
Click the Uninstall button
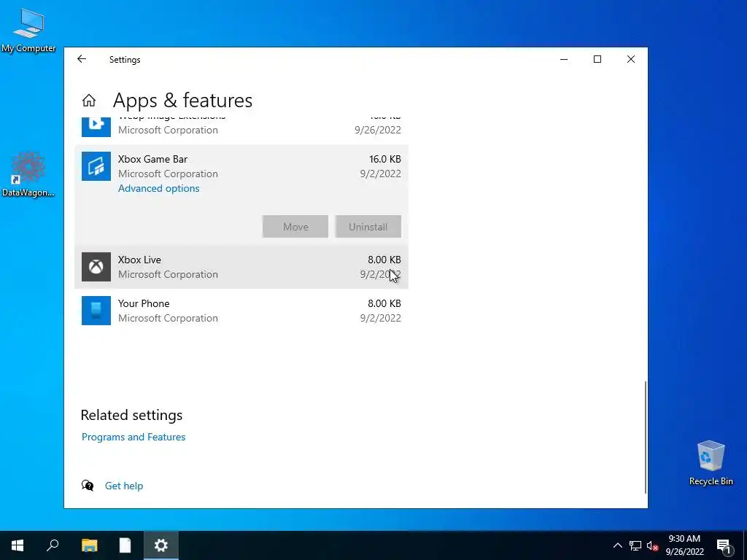click(x=368, y=227)
